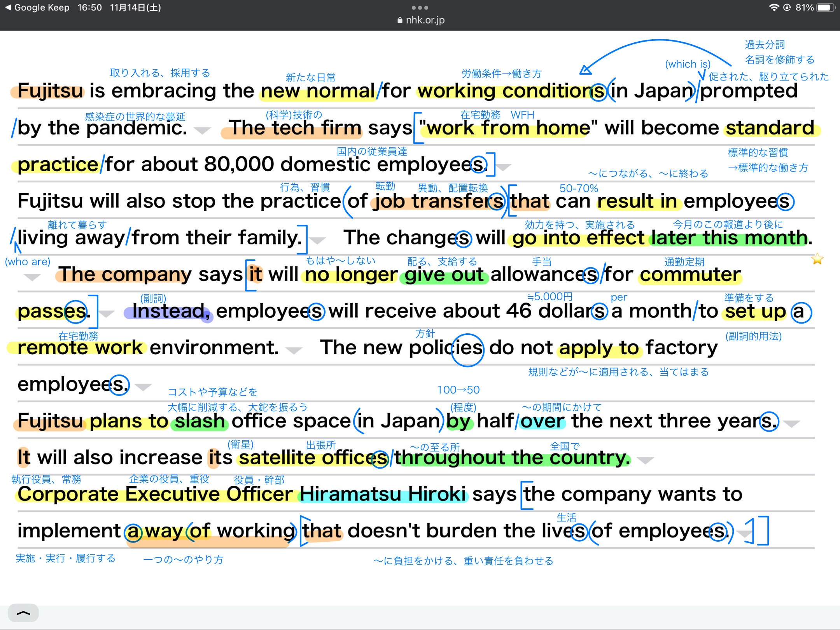Viewport: 840px width, 630px height.
Task: Tap the Japanese note "在宅勤務 WFH"
Action: click(497, 115)
